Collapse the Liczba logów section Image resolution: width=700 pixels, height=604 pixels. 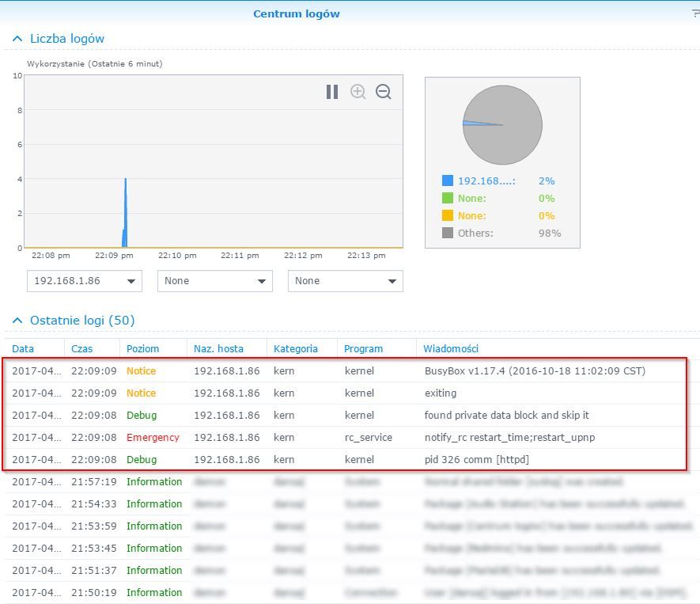(x=17, y=39)
